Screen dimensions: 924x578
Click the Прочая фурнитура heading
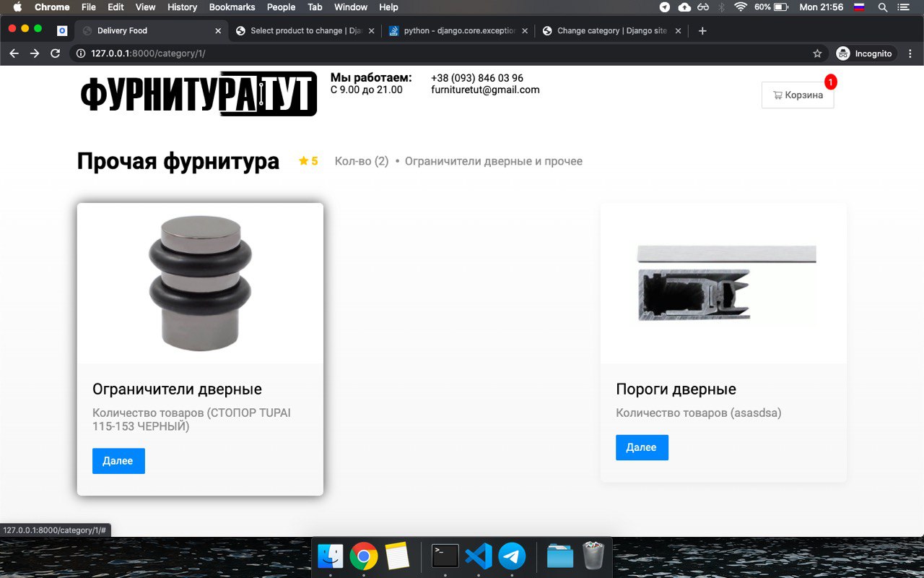click(178, 161)
